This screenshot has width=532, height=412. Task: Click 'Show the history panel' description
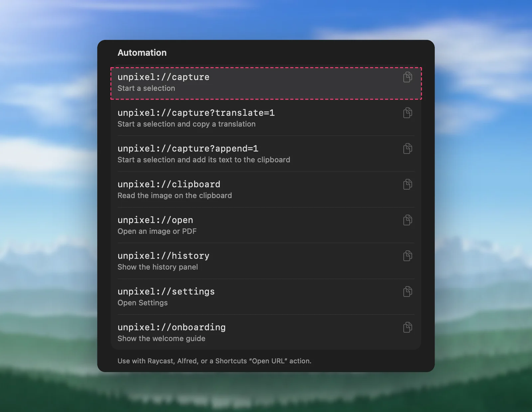click(158, 267)
